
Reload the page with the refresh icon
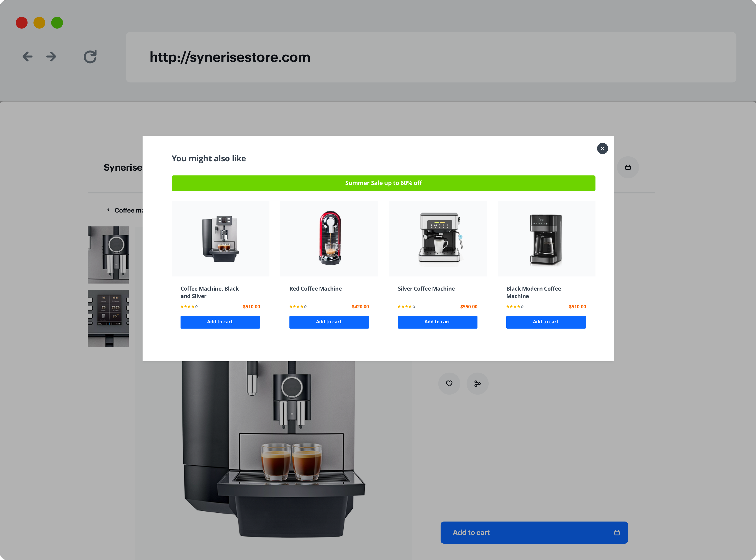tap(90, 57)
